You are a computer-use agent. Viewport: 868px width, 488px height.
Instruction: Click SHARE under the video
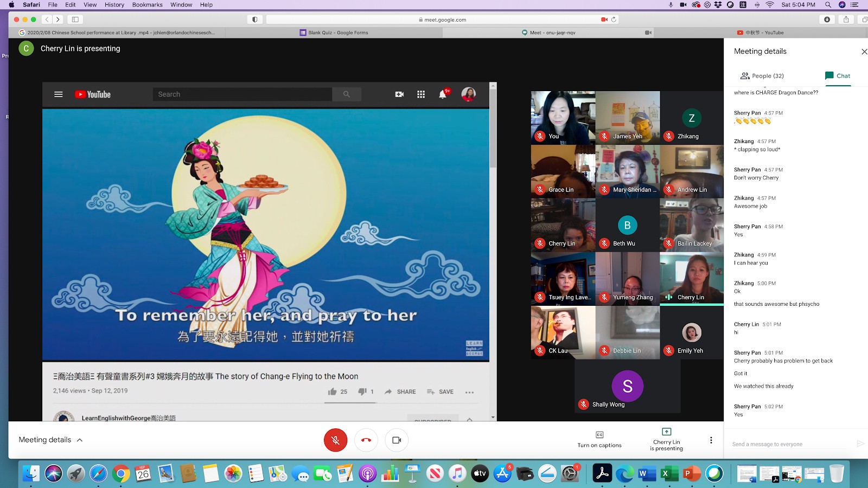400,391
